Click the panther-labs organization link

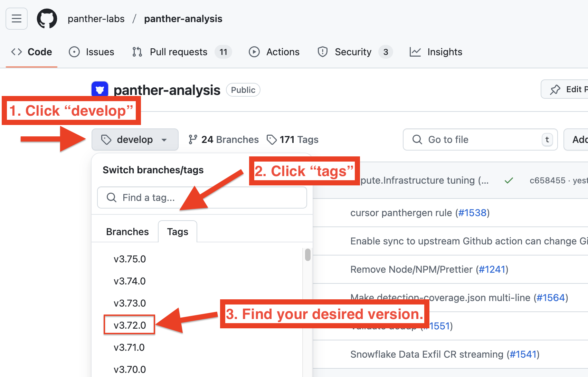pyautogui.click(x=96, y=19)
